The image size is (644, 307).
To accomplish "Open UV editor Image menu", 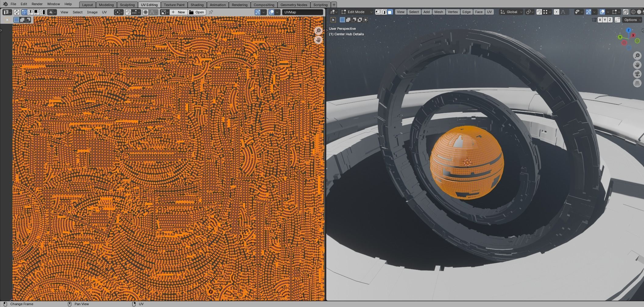I will pos(92,12).
